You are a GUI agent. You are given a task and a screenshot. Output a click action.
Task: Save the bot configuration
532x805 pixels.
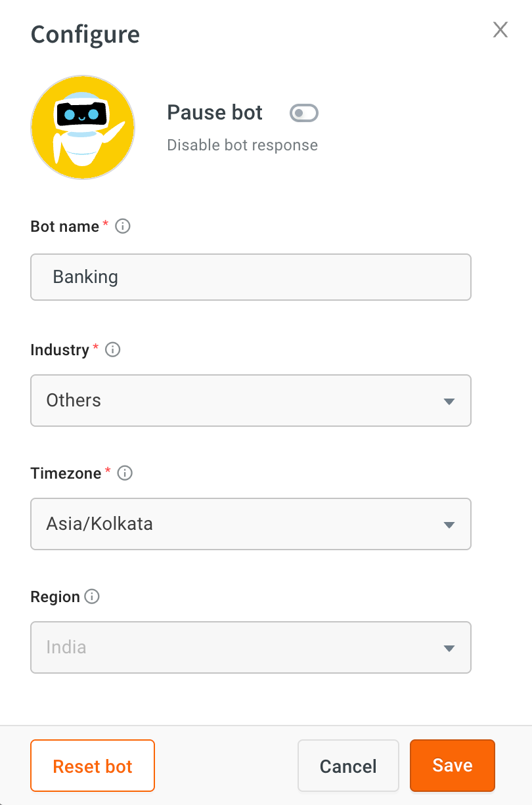[452, 766]
